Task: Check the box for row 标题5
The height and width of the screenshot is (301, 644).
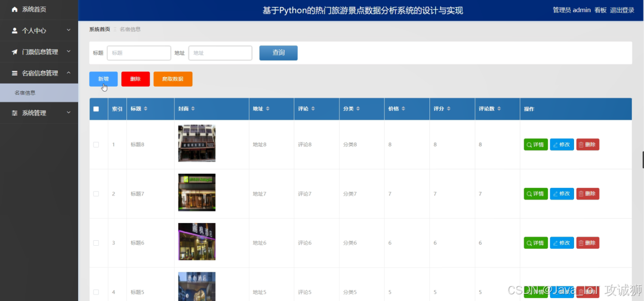Action: point(96,292)
